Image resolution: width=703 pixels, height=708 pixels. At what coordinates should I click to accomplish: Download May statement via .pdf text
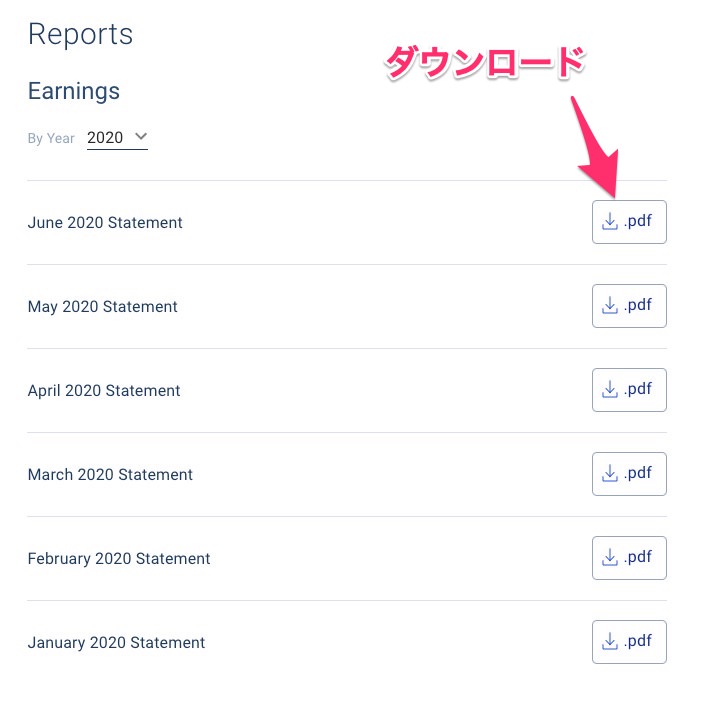638,305
